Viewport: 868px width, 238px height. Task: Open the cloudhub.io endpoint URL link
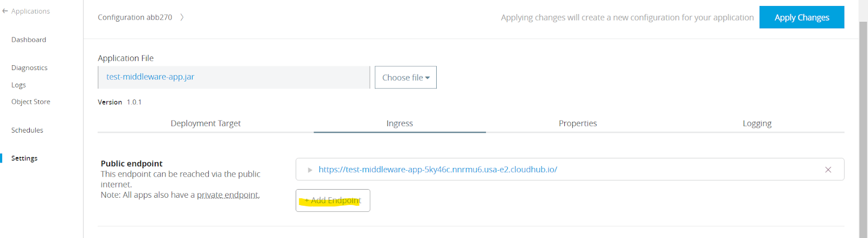(437, 170)
